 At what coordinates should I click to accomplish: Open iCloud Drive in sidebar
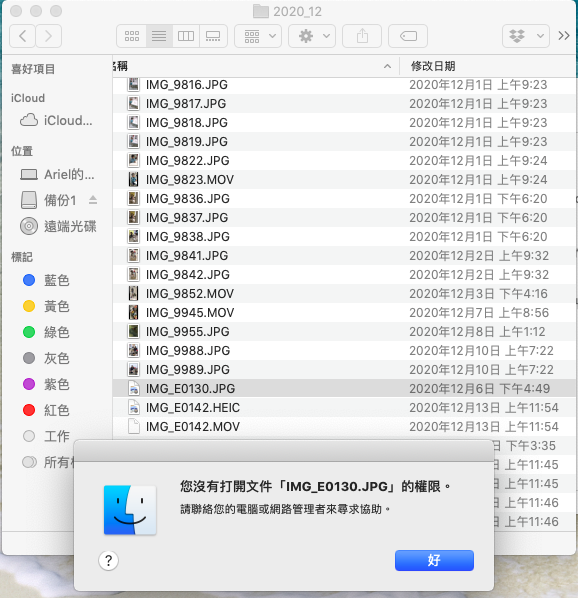pos(56,121)
